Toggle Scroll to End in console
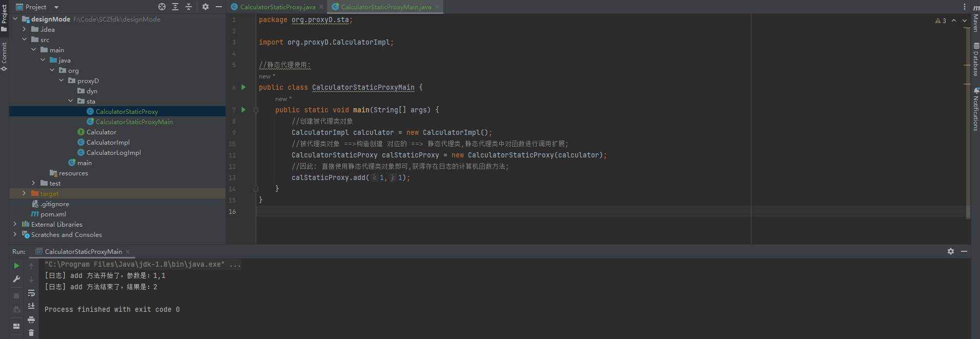This screenshot has width=980, height=339. [31, 306]
